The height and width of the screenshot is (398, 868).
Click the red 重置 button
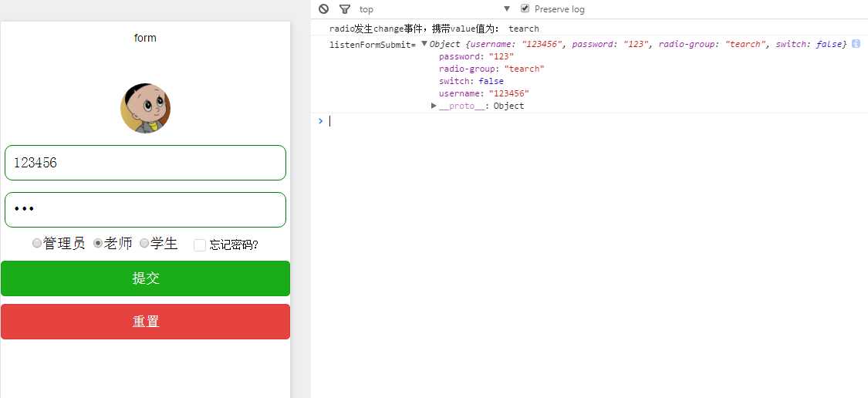146,322
